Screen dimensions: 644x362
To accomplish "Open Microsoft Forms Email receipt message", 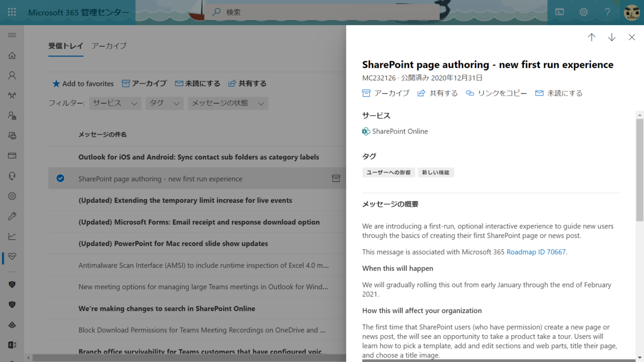I will (199, 221).
